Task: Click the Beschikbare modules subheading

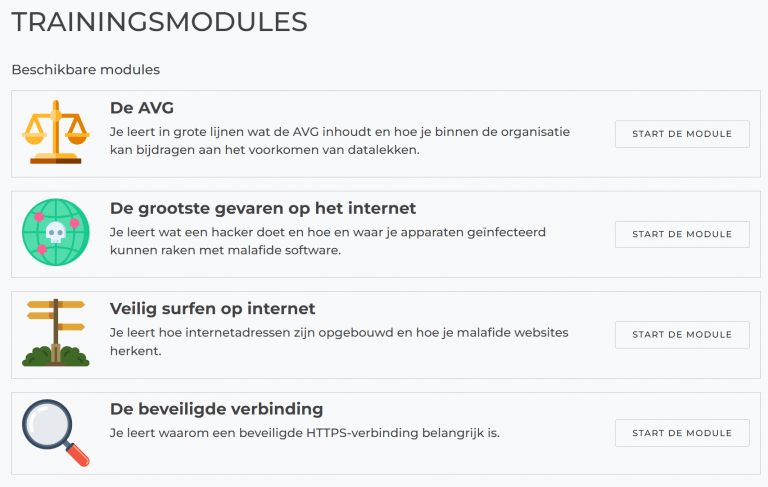Action: (86, 70)
